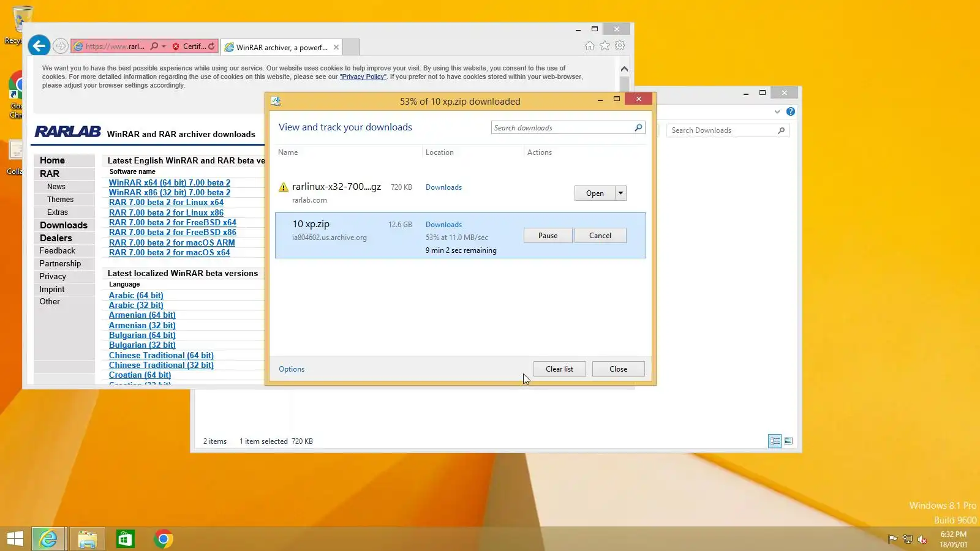
Task: Open the Home menu on RARLAB site
Action: [52, 160]
